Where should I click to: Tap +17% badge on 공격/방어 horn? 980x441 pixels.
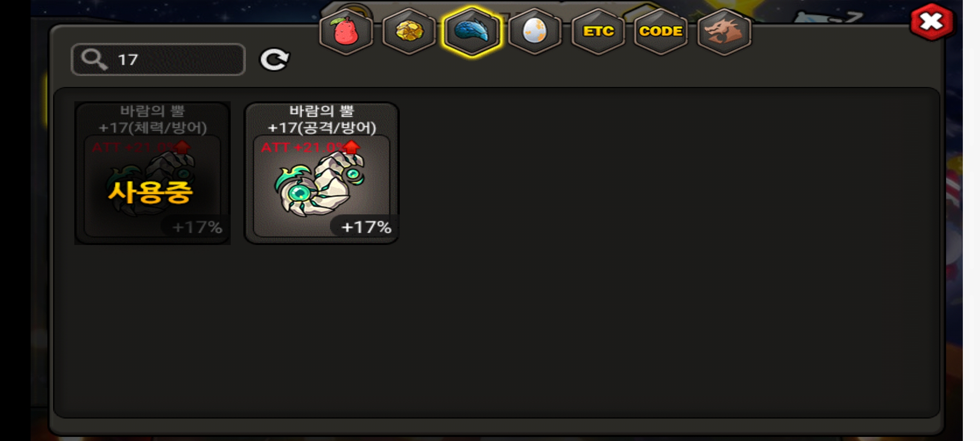pos(365,227)
